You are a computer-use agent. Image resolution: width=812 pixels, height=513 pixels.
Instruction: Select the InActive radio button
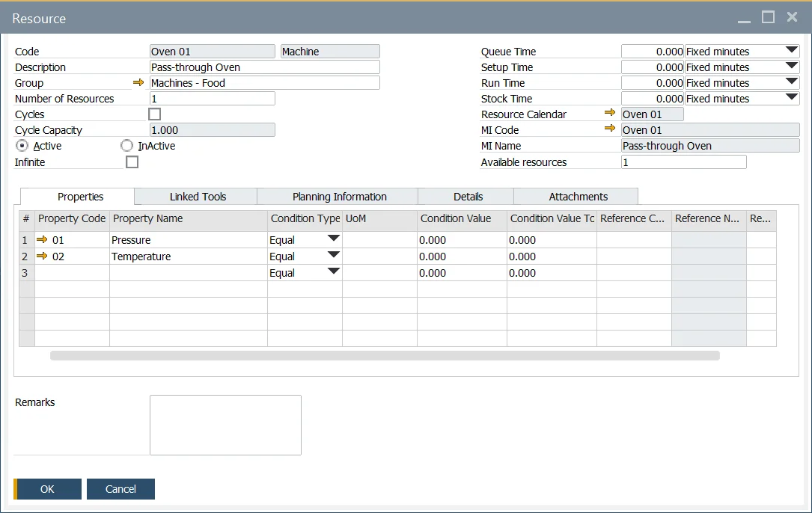[127, 146]
